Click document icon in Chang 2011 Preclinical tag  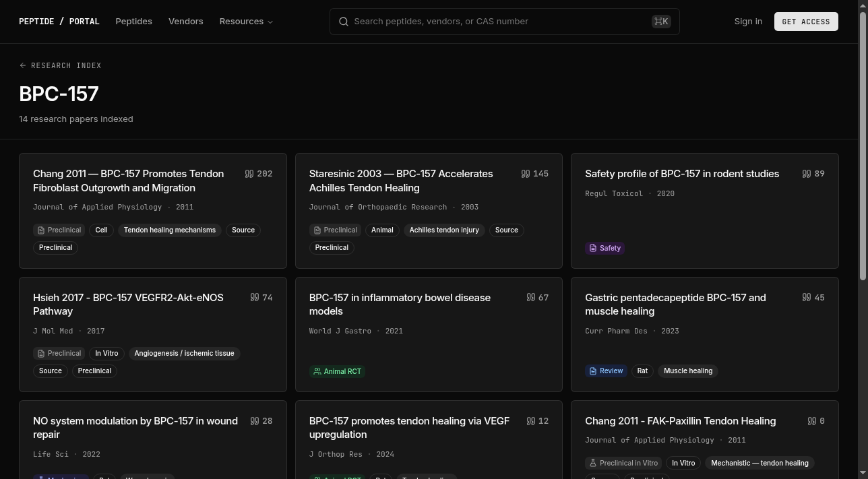coord(41,230)
